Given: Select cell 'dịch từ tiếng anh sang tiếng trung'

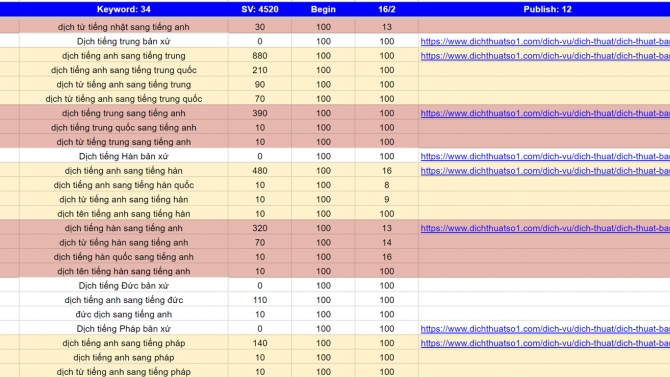Looking at the screenshot, I should (x=123, y=85).
